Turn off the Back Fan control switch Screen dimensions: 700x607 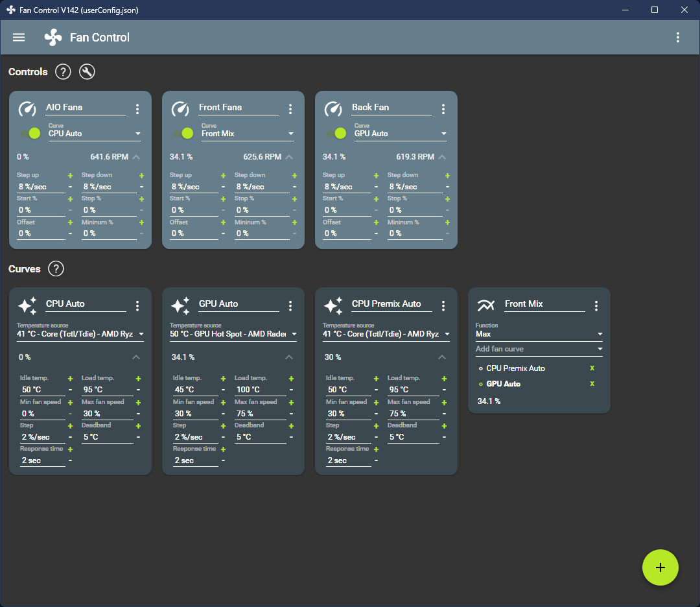point(336,133)
